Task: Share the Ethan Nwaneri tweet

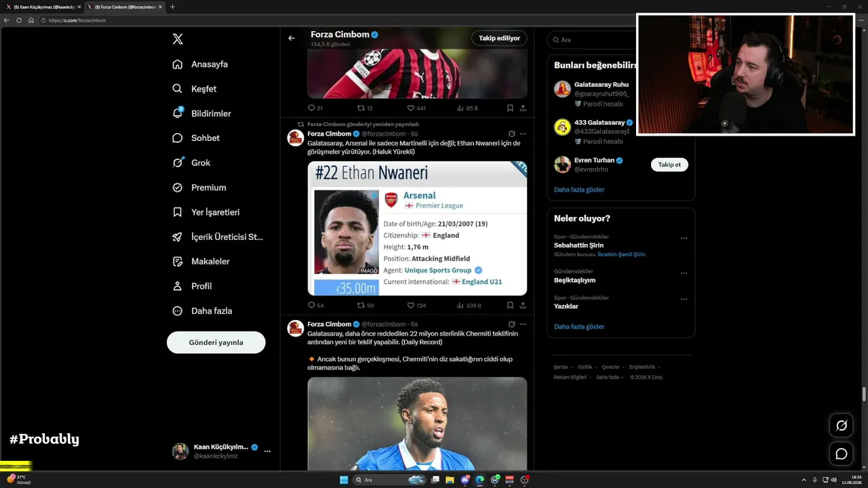Action: 523,306
